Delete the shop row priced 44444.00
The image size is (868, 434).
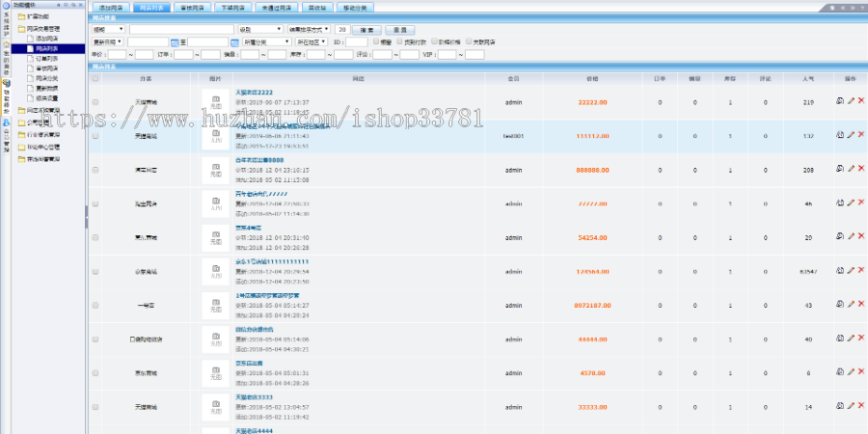point(861,338)
